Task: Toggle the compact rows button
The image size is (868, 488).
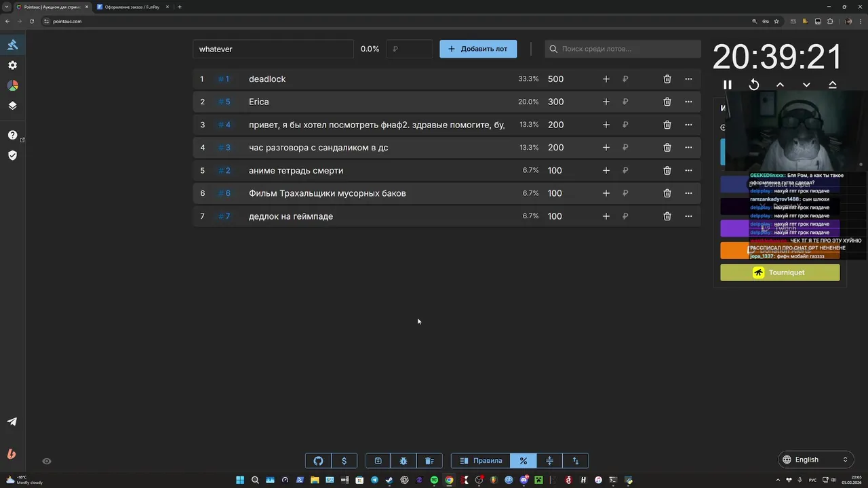Action: [549, 461]
